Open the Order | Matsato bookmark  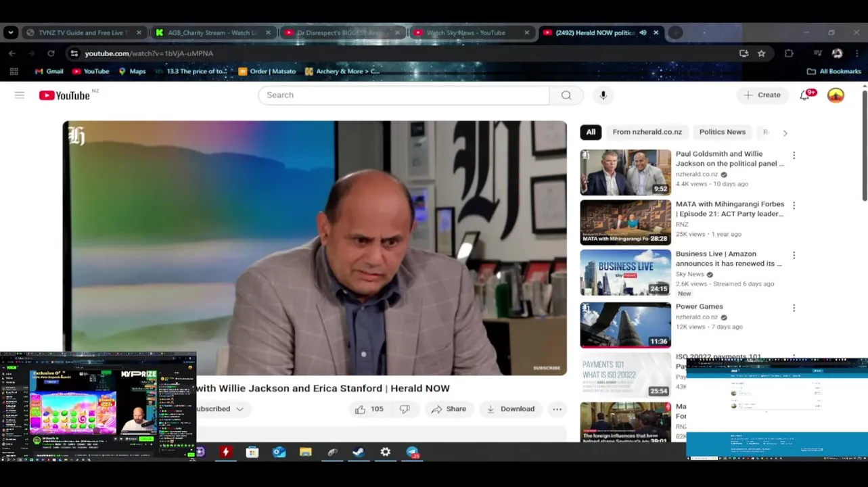pyautogui.click(x=267, y=71)
